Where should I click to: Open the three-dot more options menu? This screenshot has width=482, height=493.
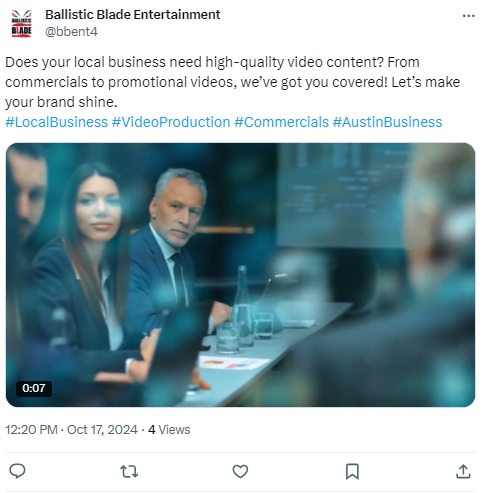(468, 16)
